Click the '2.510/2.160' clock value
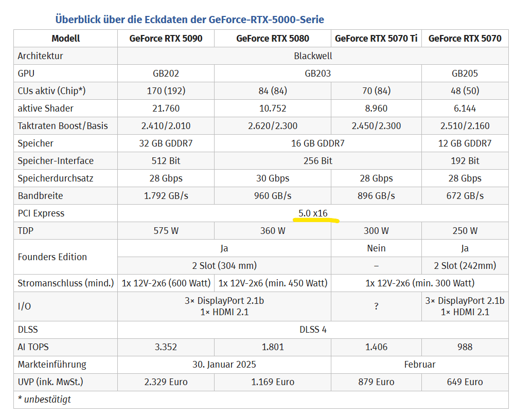This screenshot has width=532, height=417. pyautogui.click(x=465, y=126)
